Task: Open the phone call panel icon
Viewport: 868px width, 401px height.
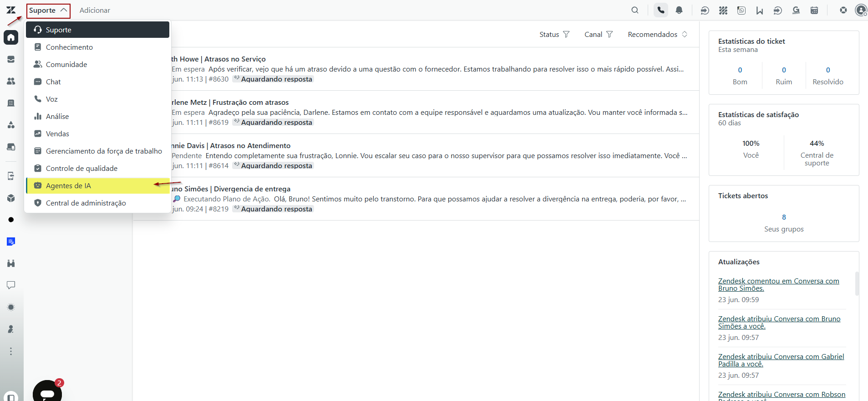Action: [661, 10]
